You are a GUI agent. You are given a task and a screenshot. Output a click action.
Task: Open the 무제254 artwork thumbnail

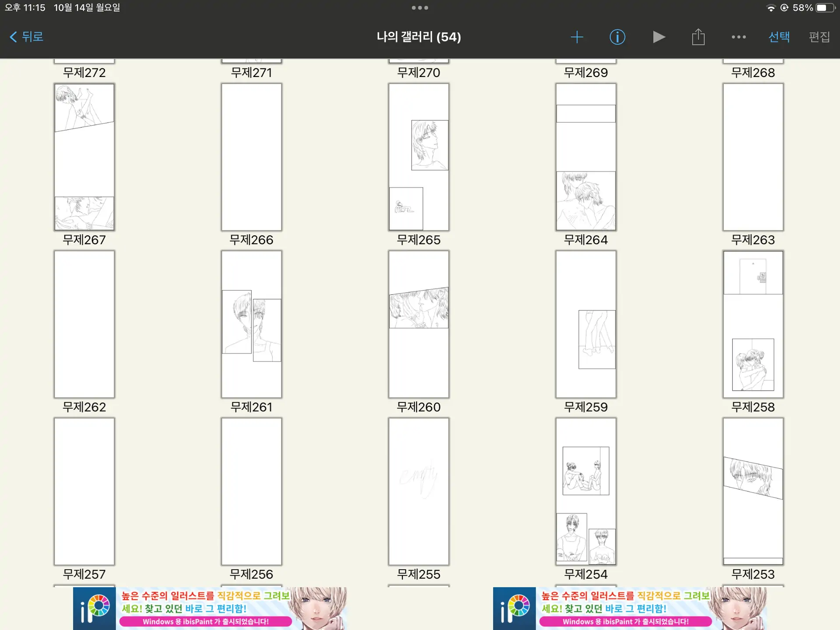pos(586,491)
